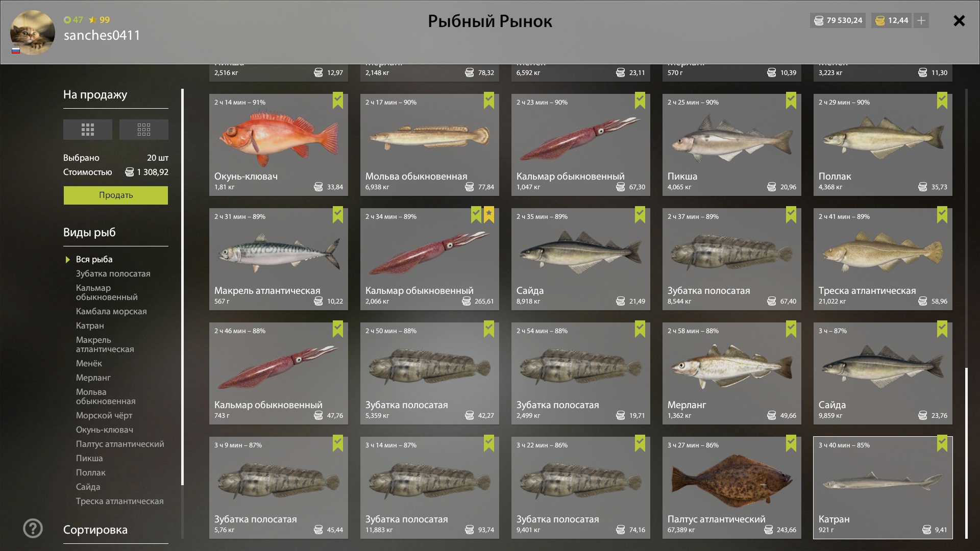
Task: Switch to small grid view icon
Action: click(144, 130)
